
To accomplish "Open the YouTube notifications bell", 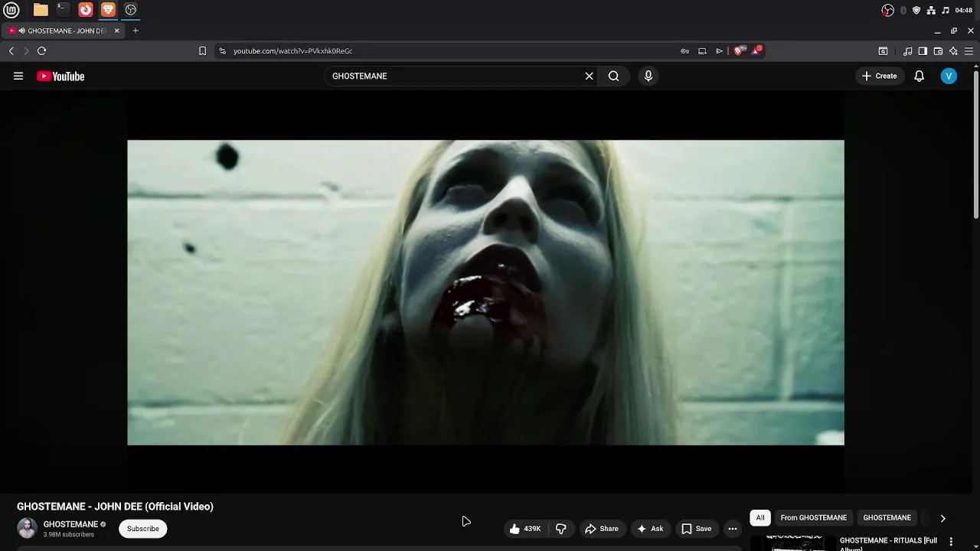I will tap(920, 76).
